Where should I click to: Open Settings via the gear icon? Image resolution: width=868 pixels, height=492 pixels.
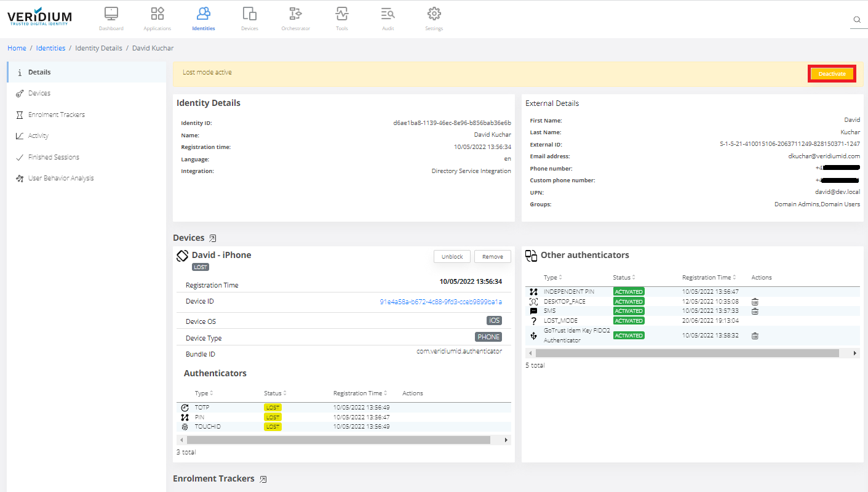coord(434,14)
